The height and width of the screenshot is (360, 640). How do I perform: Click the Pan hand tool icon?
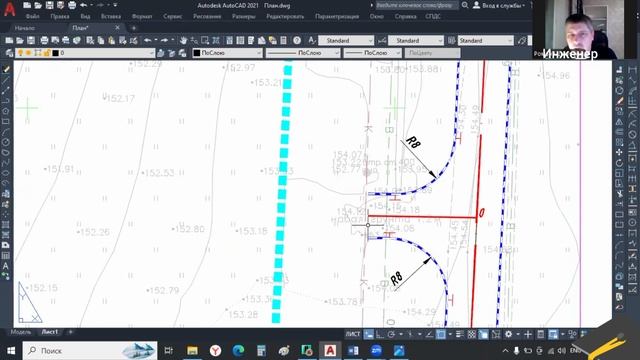[x=183, y=40]
